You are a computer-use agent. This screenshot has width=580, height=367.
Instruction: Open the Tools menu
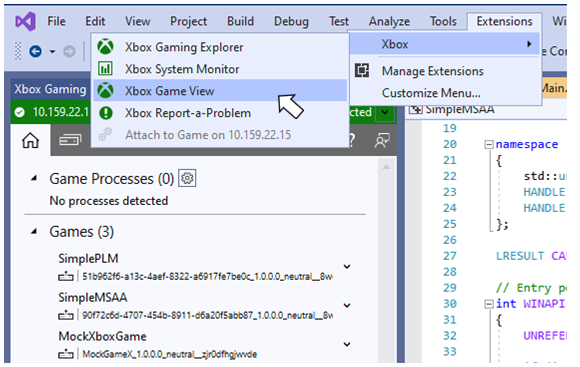pyautogui.click(x=443, y=21)
